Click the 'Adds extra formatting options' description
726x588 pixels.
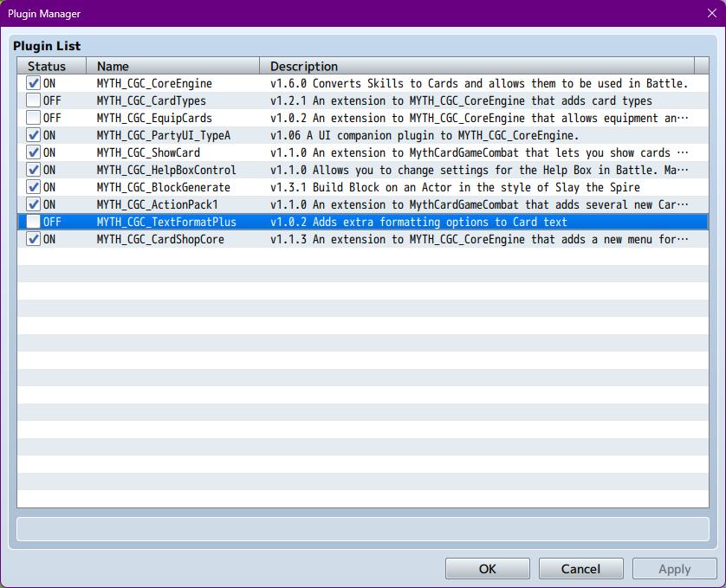(x=418, y=222)
